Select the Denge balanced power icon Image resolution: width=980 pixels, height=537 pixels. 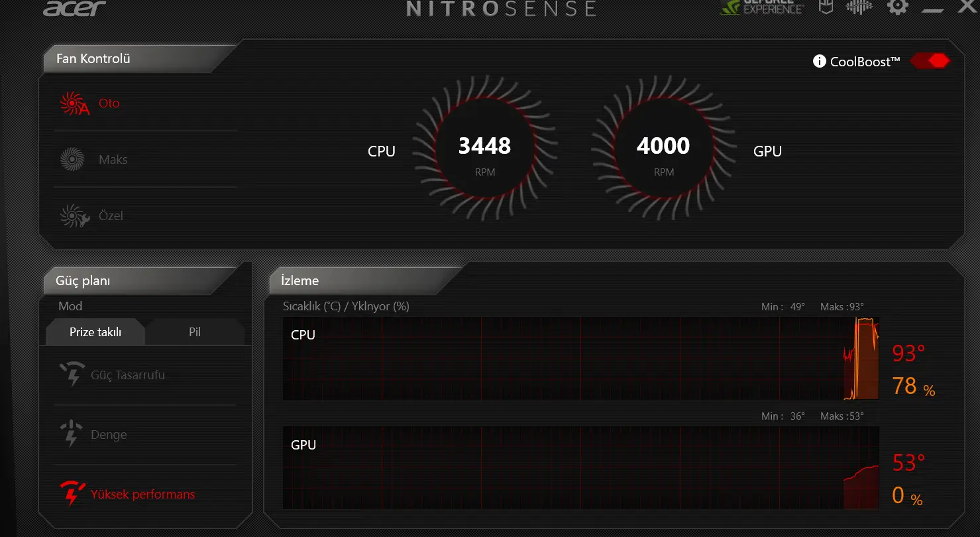pyautogui.click(x=72, y=434)
